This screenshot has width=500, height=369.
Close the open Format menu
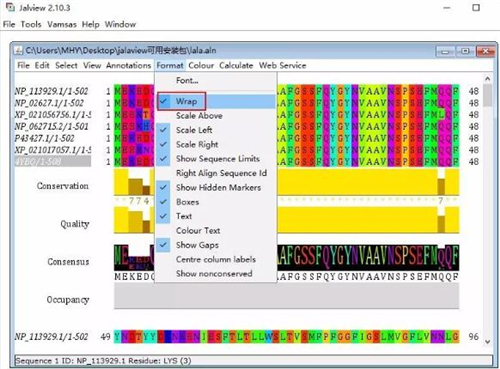170,65
